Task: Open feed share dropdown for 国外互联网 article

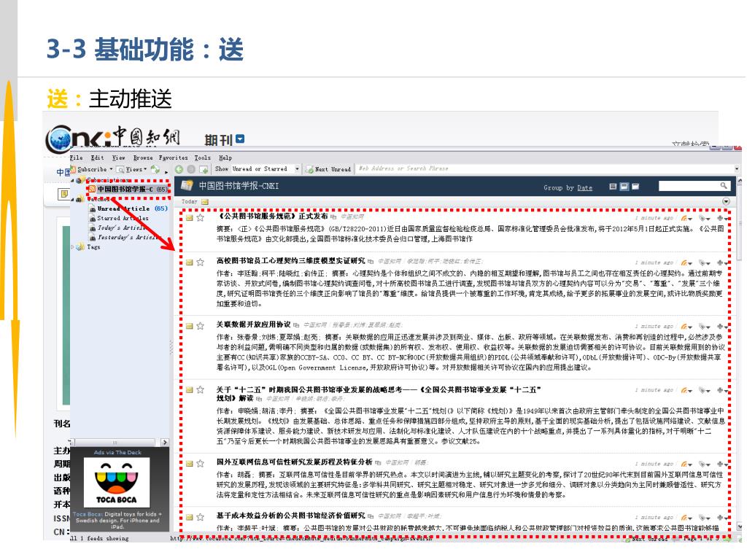Action: coord(686,464)
